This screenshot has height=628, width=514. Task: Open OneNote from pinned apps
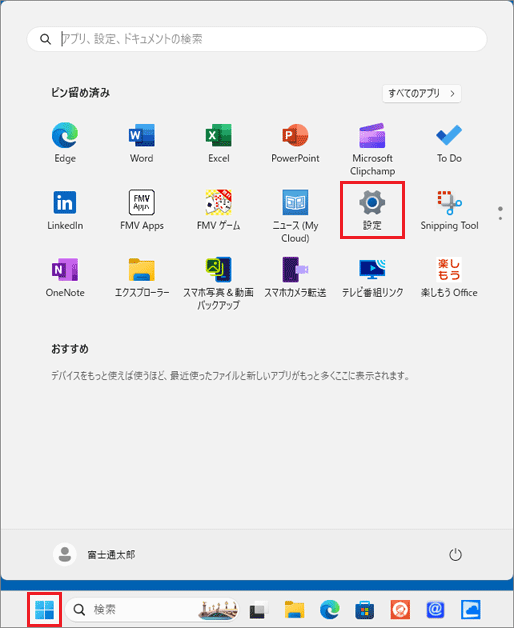[65, 277]
